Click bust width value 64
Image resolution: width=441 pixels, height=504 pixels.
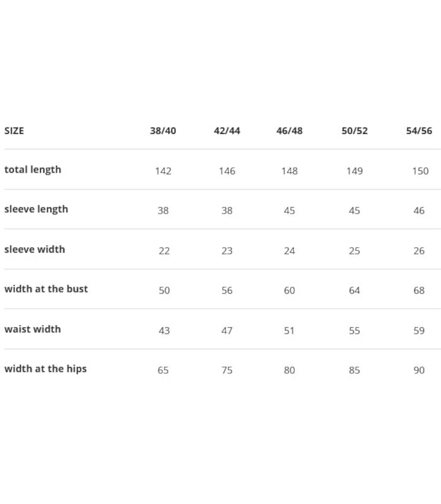355,290
